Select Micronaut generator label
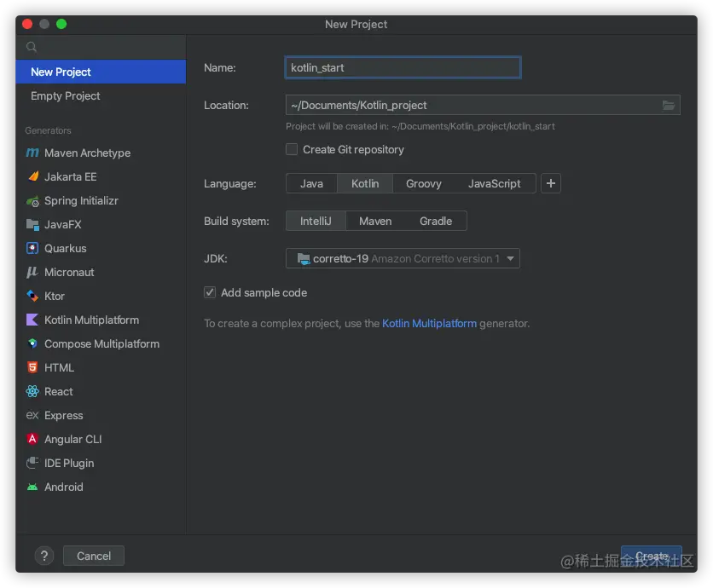Viewport: 713px width, 588px height. coord(69,272)
